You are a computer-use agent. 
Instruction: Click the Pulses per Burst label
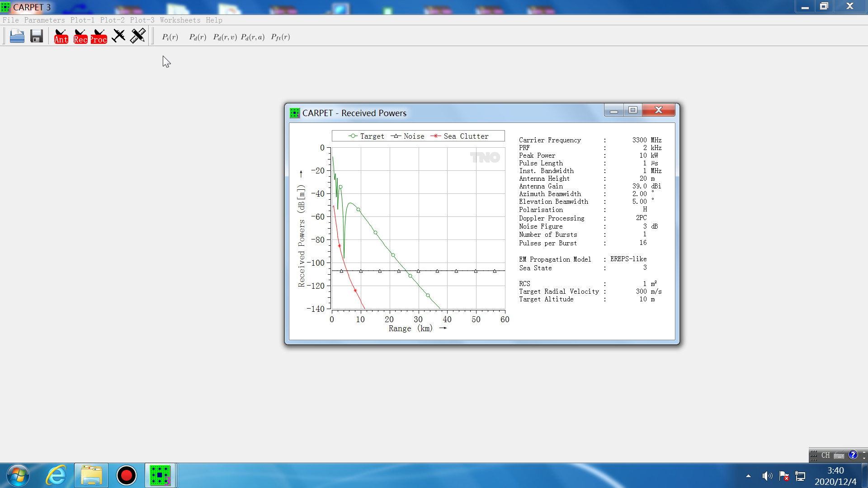point(548,243)
